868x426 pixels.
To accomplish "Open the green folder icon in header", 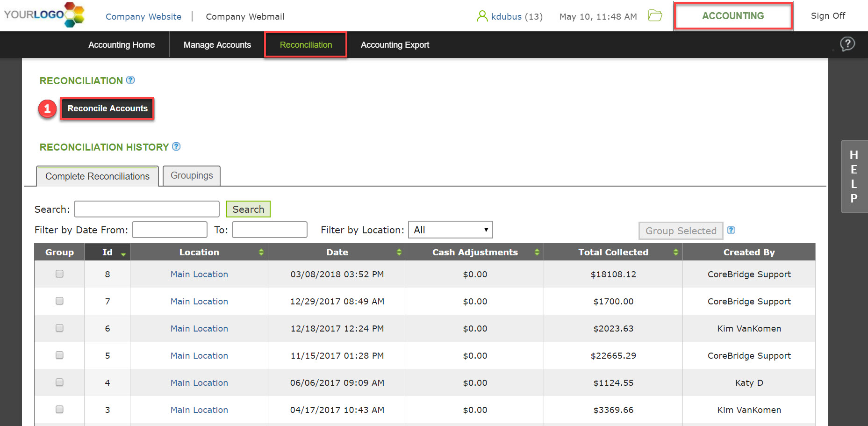I will 655,15.
